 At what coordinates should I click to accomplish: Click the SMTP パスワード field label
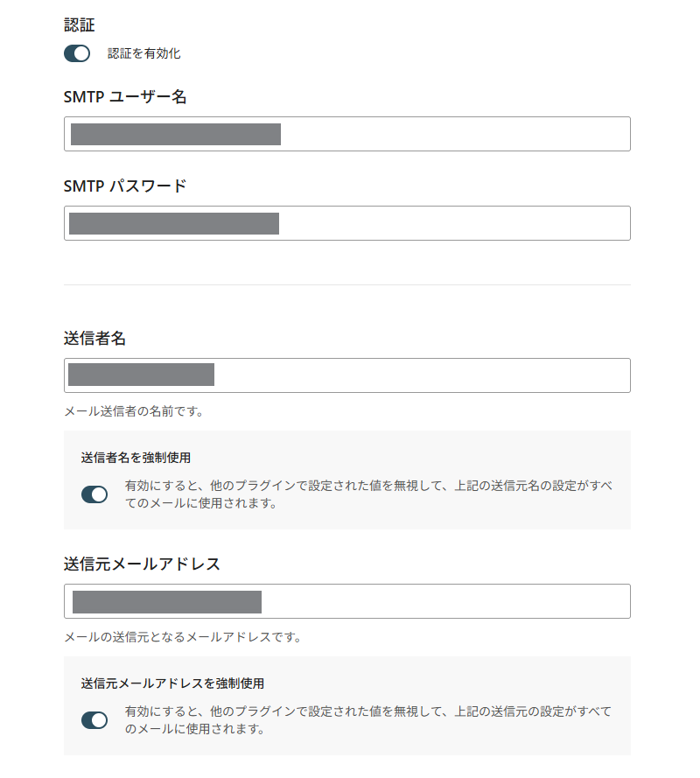(x=125, y=186)
